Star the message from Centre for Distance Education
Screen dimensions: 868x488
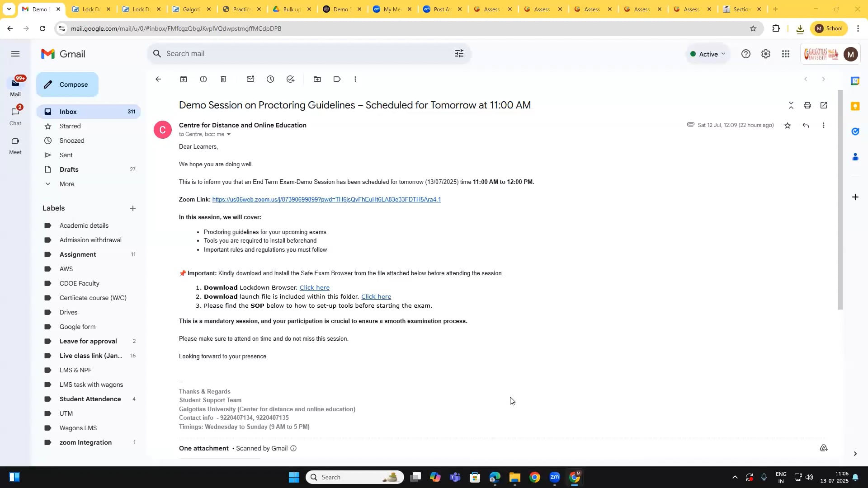tap(787, 125)
